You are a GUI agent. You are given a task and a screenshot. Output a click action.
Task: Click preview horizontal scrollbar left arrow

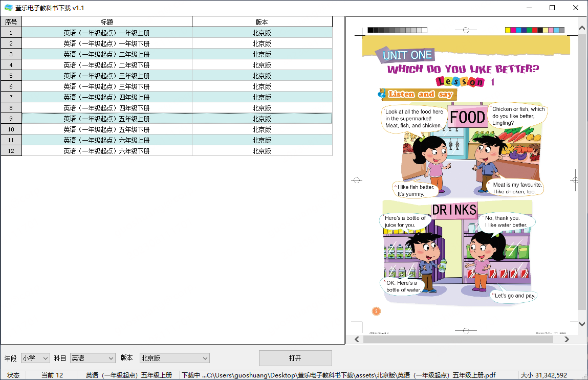[357, 339]
